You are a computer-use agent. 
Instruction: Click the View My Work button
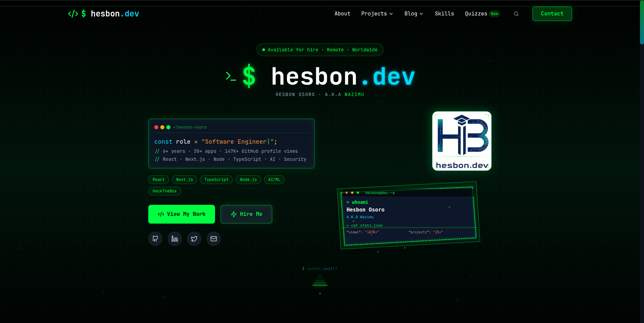coord(181,214)
